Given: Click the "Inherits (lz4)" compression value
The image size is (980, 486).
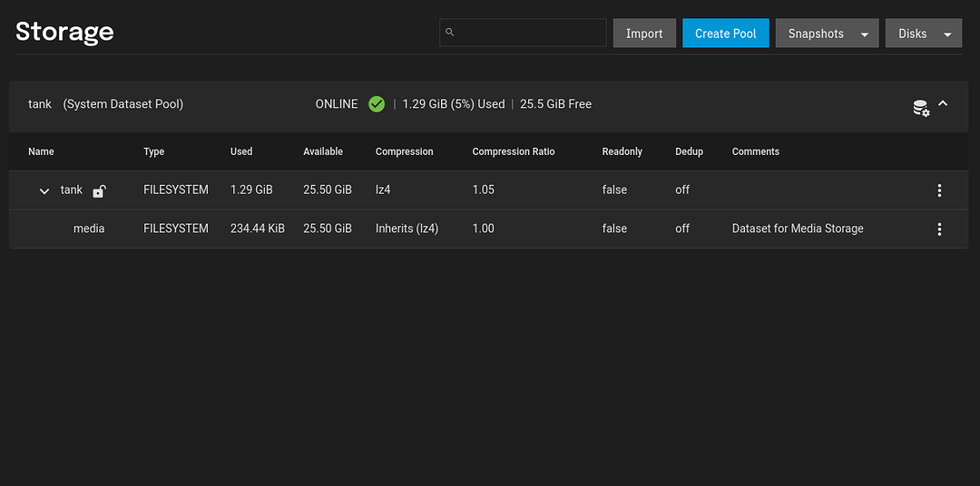Looking at the screenshot, I should 407,228.
